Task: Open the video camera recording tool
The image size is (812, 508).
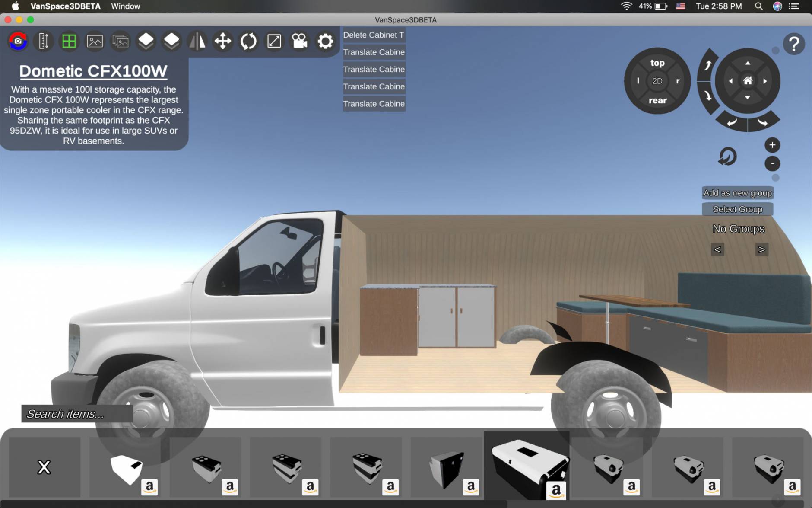Action: point(300,41)
